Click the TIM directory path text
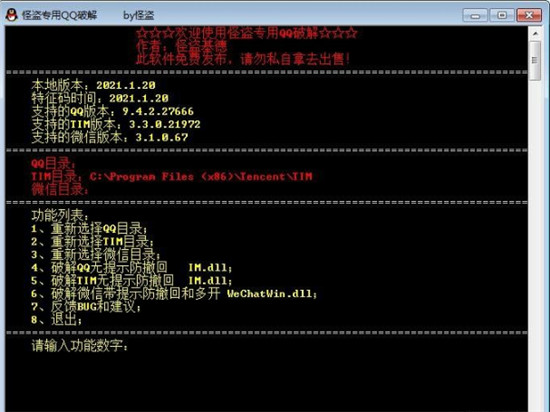Screen dimensions: 550x412 coord(201,176)
